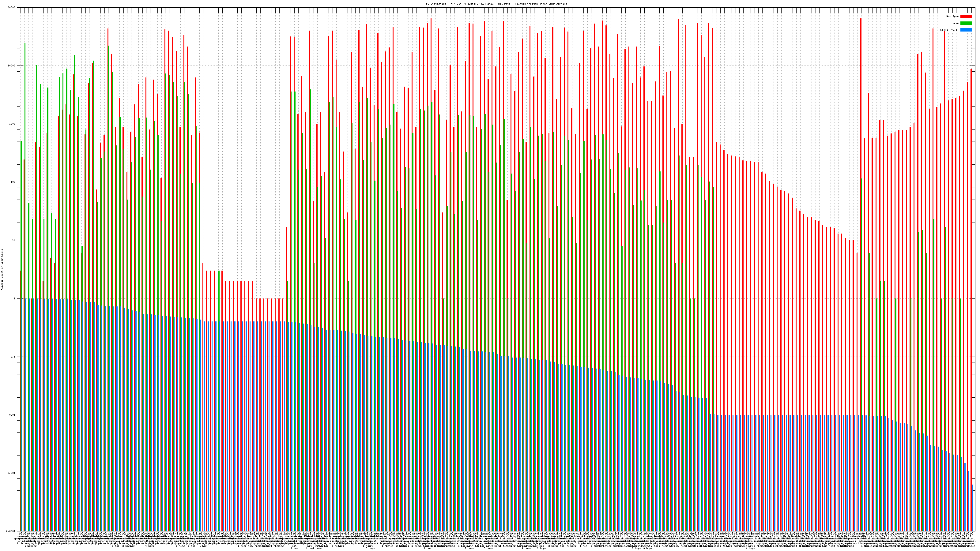Image resolution: width=980 pixels, height=551 pixels.
Task: Click the 'Not Spam' legend label
Action: tap(953, 16)
